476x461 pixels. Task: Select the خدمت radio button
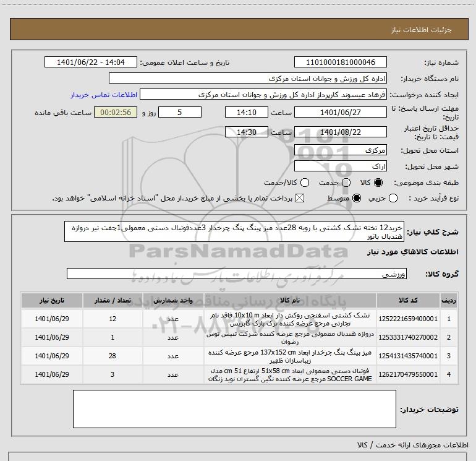click(x=346, y=183)
